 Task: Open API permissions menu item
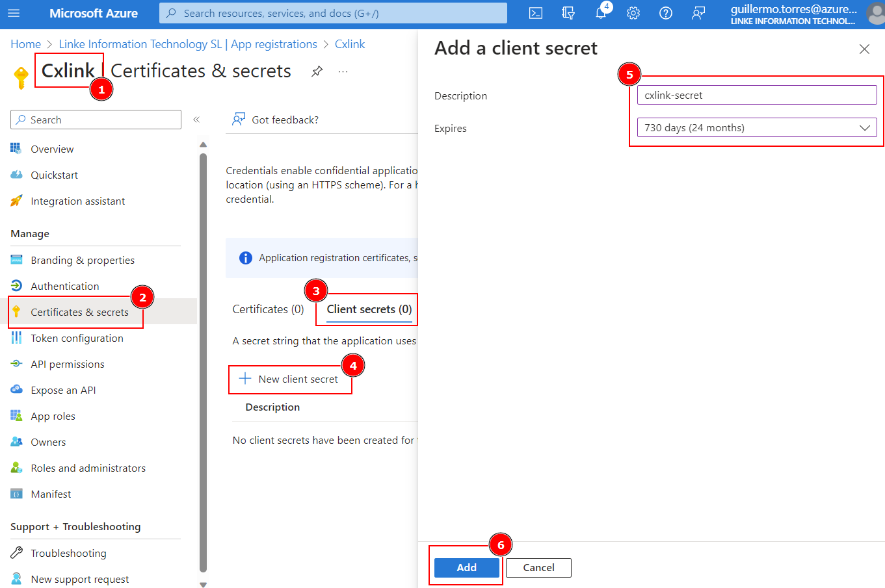[x=68, y=364]
